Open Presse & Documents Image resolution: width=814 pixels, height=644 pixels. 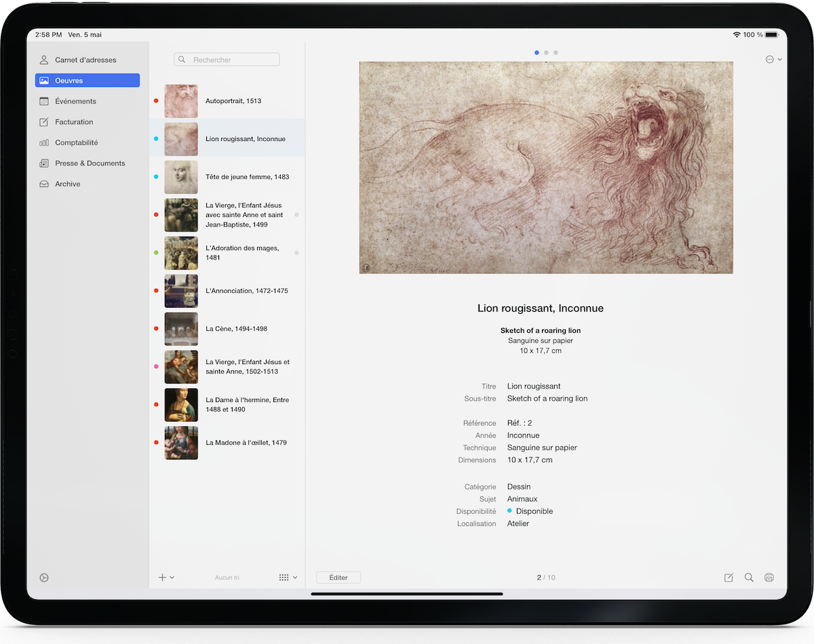coord(90,163)
